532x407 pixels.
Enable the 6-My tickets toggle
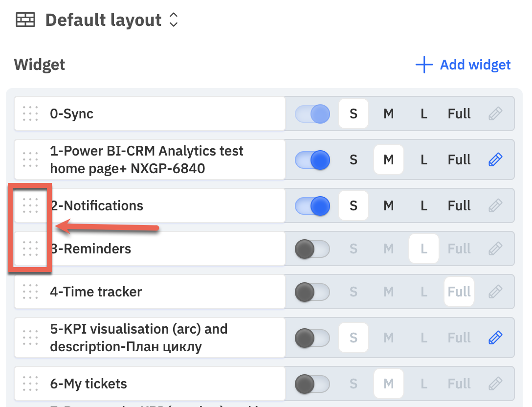coord(312,384)
